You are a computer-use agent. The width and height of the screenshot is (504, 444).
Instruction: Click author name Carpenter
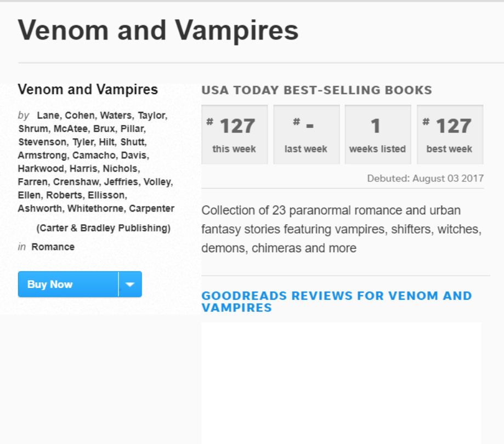tap(152, 208)
